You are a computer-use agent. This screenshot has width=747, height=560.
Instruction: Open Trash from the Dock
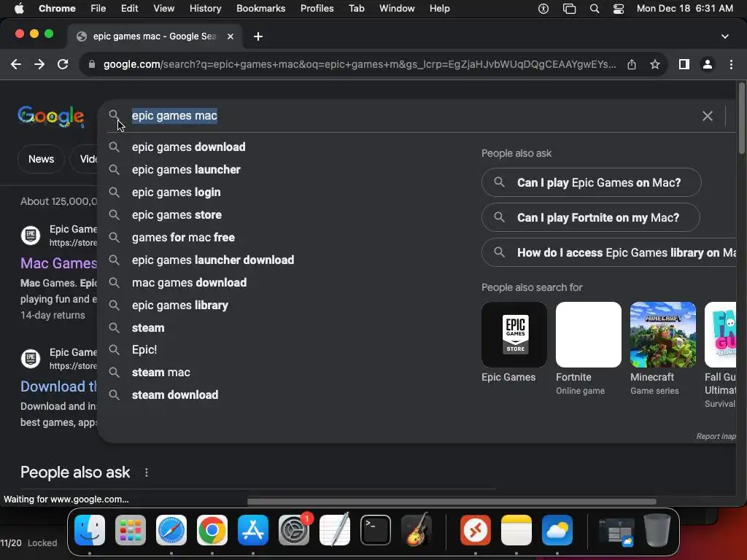click(x=657, y=530)
